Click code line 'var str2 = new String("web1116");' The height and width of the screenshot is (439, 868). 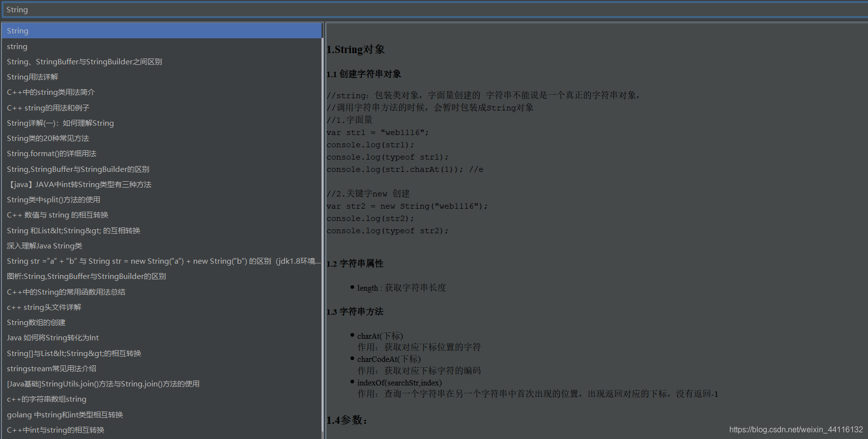click(407, 206)
